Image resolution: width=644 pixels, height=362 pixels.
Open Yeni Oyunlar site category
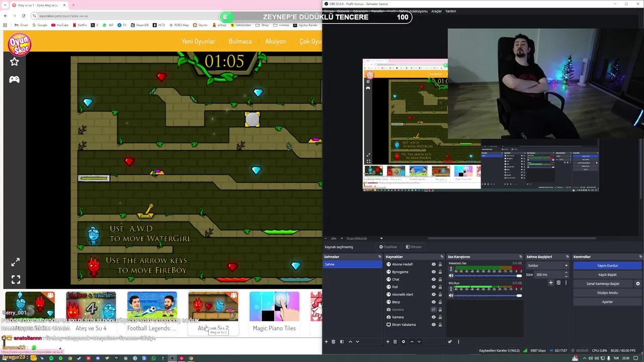click(198, 41)
